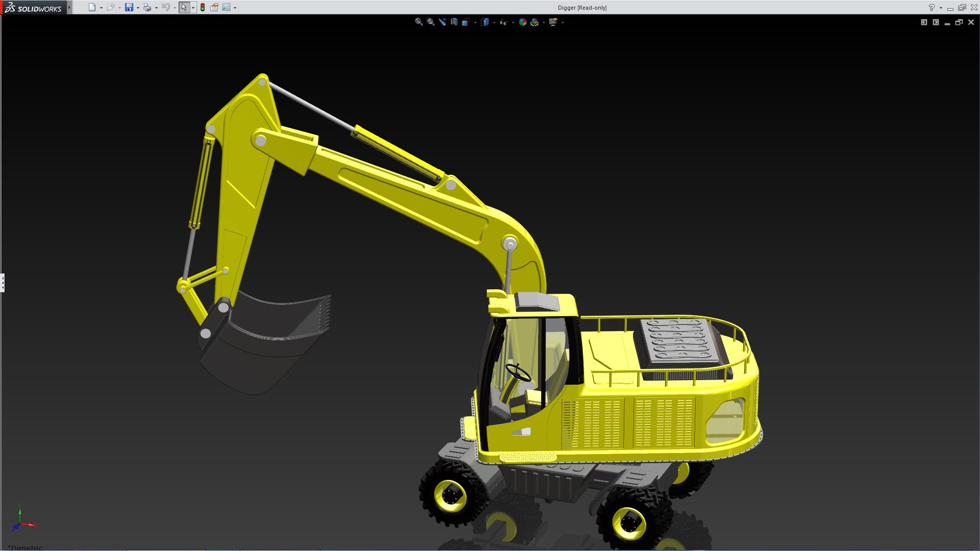Toggle the Section View tool
Image resolution: width=980 pixels, height=551 pixels.
(454, 22)
